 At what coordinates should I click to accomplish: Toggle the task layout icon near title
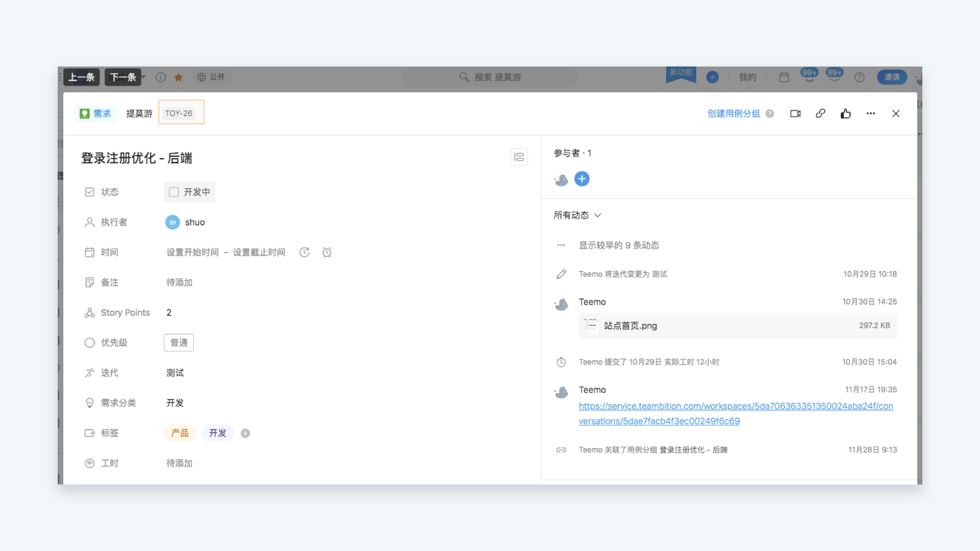click(x=519, y=157)
